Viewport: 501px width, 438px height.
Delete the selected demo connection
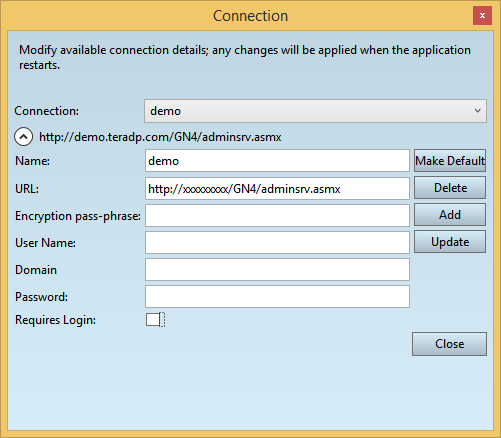tap(450, 188)
